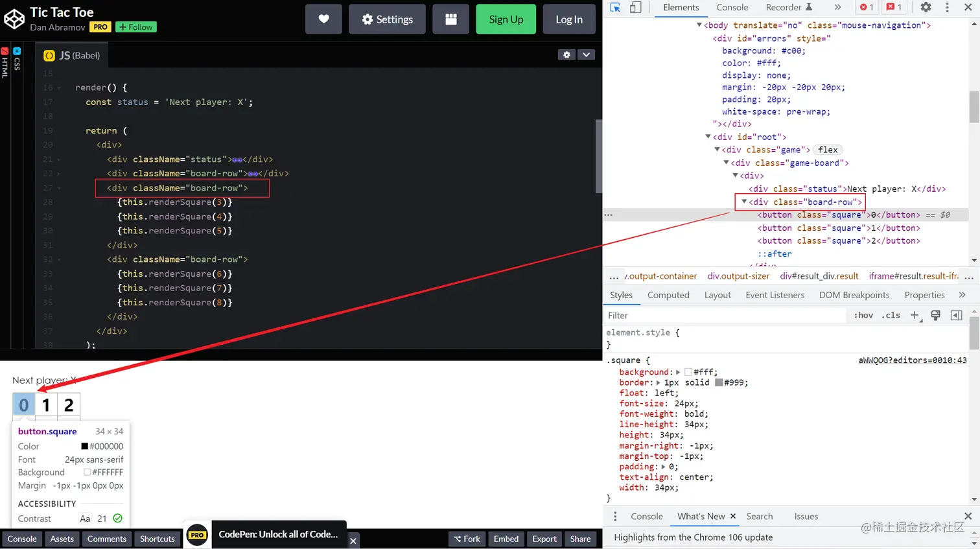Click the yellow PRO badge in the footer
The height and width of the screenshot is (549, 980).
pyautogui.click(x=197, y=535)
